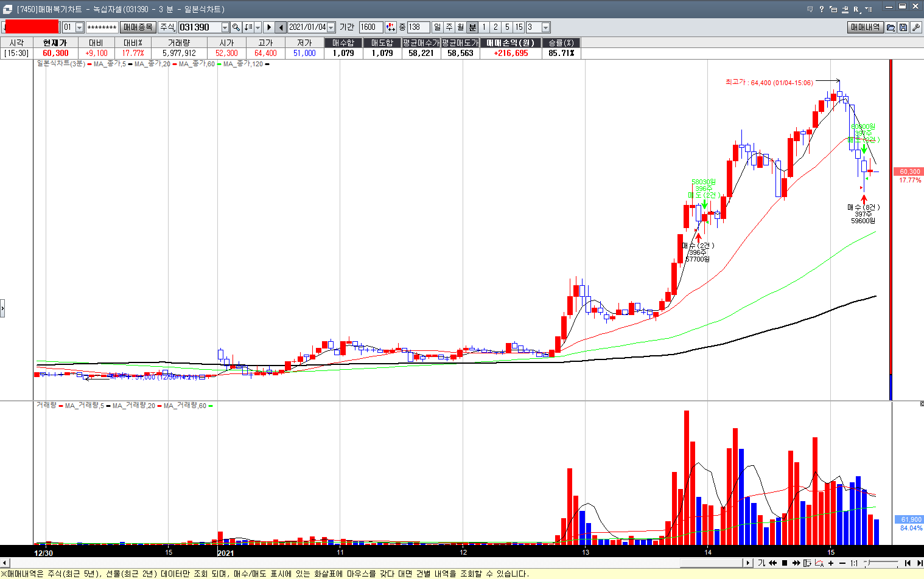Click the 61,900 volume tag on axis
The height and width of the screenshot is (579, 924).
point(909,519)
